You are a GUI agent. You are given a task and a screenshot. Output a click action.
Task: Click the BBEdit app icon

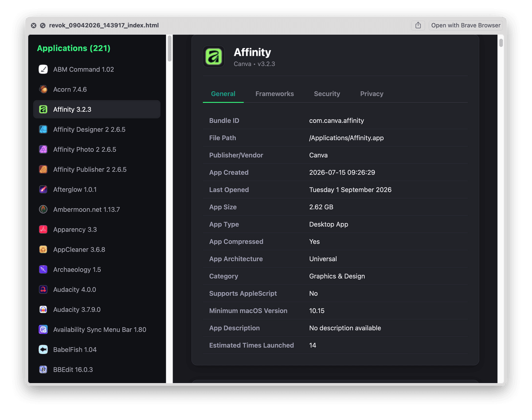point(43,369)
